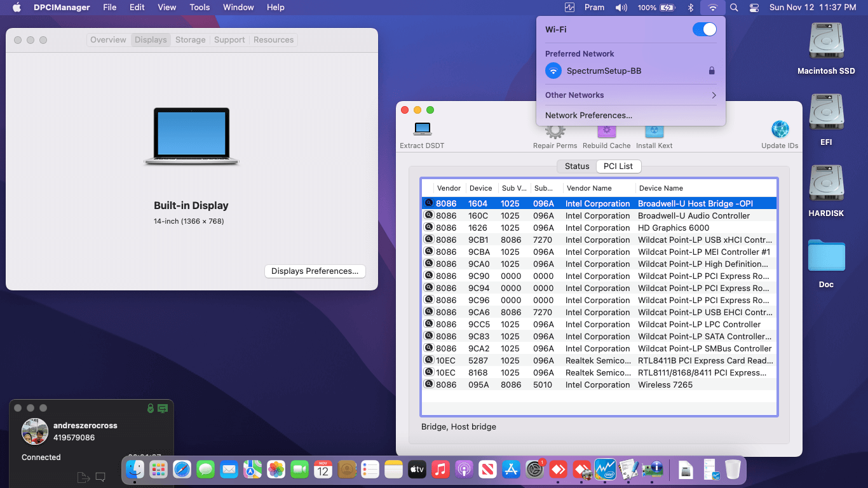The height and width of the screenshot is (488, 868).
Task: Open Finder from the Dock
Action: click(x=135, y=470)
